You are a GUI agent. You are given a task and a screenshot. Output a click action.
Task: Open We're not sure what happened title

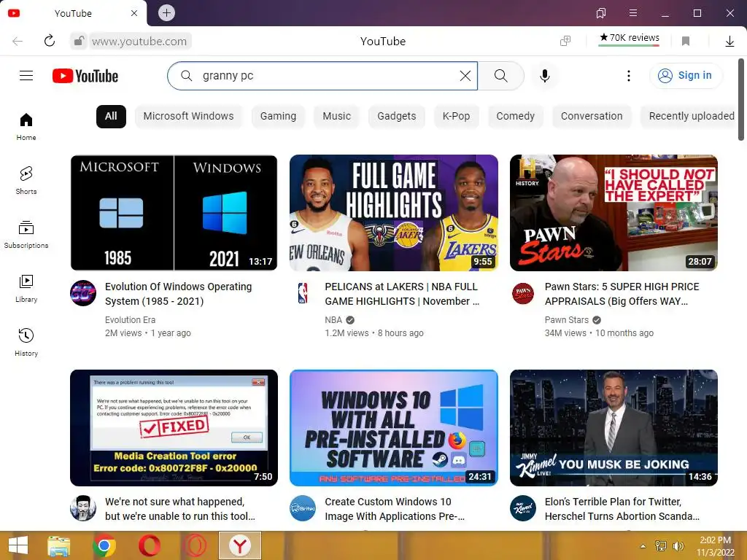click(x=180, y=509)
